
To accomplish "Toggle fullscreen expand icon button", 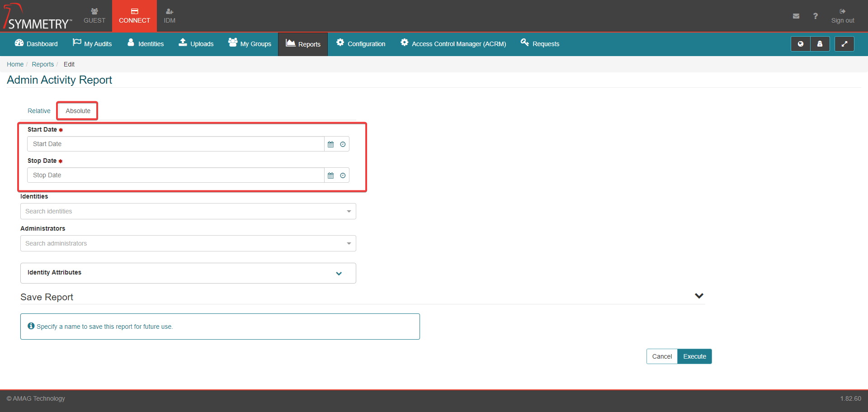I will coord(844,44).
